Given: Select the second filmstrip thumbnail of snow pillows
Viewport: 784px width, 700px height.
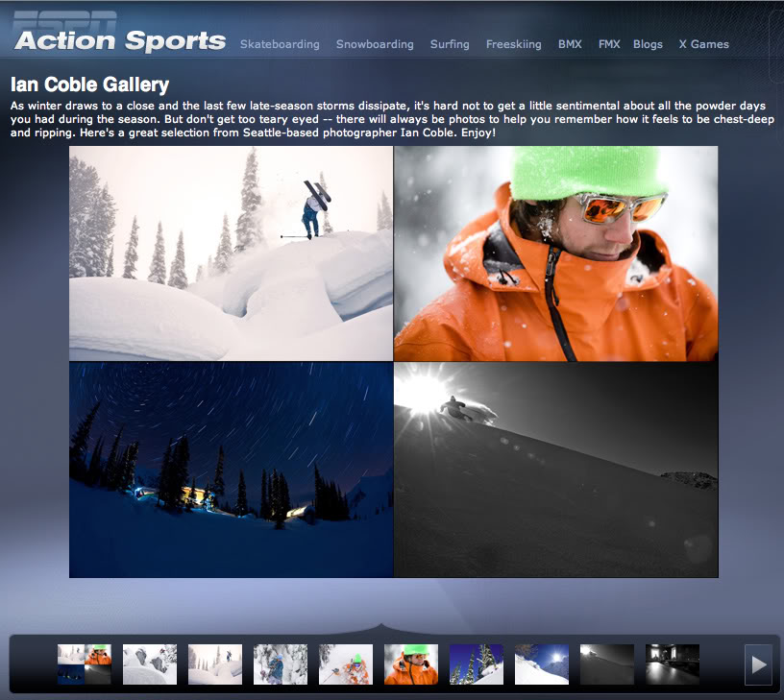Looking at the screenshot, I should click(x=150, y=664).
